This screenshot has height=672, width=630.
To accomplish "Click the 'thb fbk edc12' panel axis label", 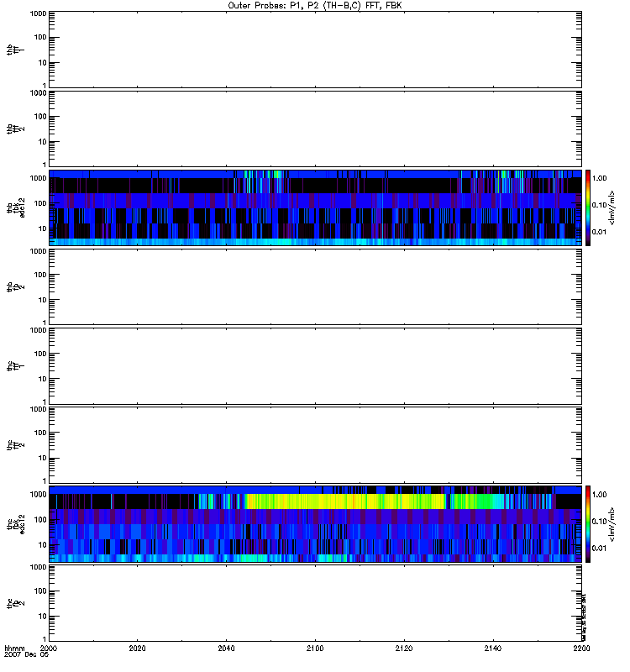I will point(16,207).
